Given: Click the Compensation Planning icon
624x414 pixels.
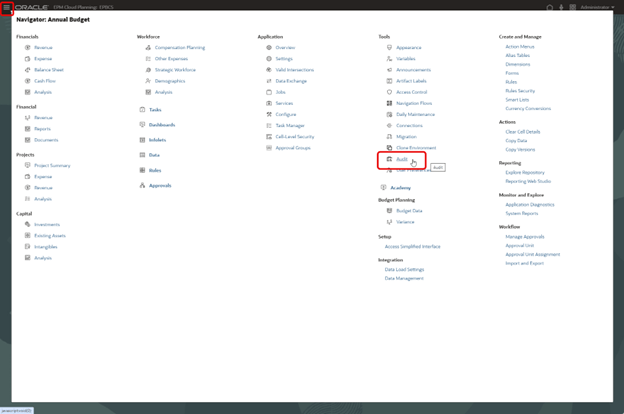Looking at the screenshot, I should pos(148,47).
